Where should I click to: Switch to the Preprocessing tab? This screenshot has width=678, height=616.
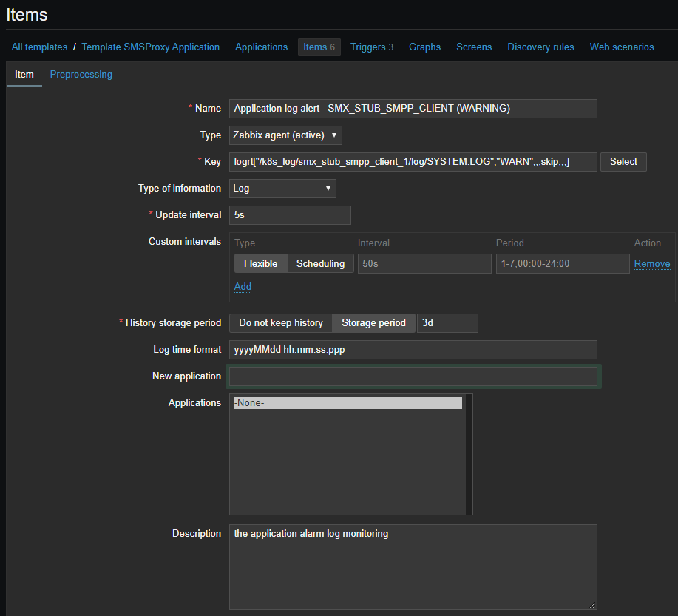click(x=81, y=75)
